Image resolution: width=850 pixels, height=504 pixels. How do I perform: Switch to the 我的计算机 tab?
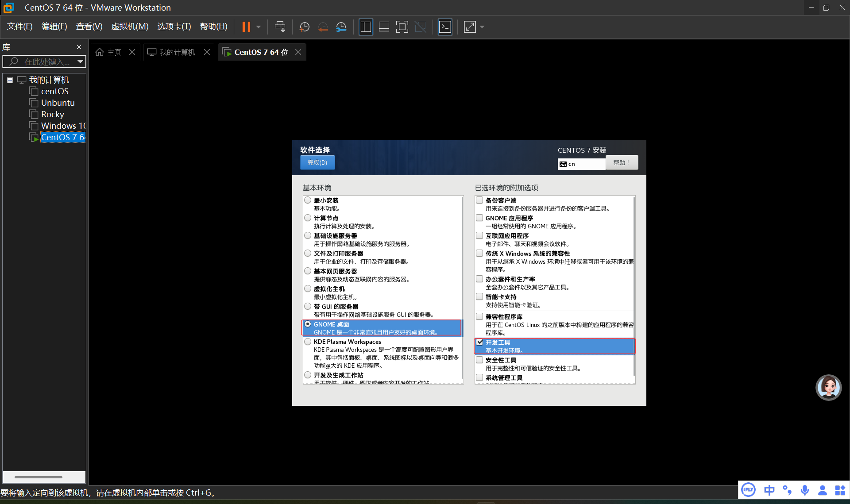(171, 52)
